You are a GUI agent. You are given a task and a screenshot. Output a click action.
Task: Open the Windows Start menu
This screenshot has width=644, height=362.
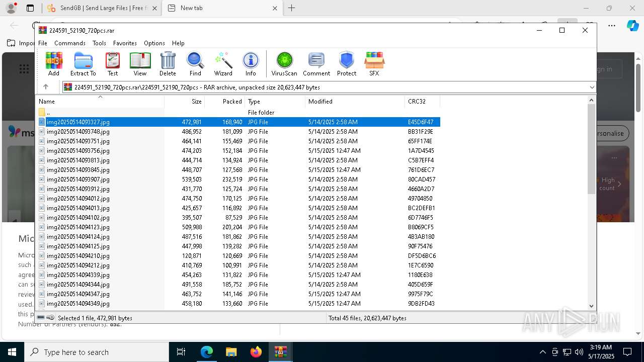[12, 352]
